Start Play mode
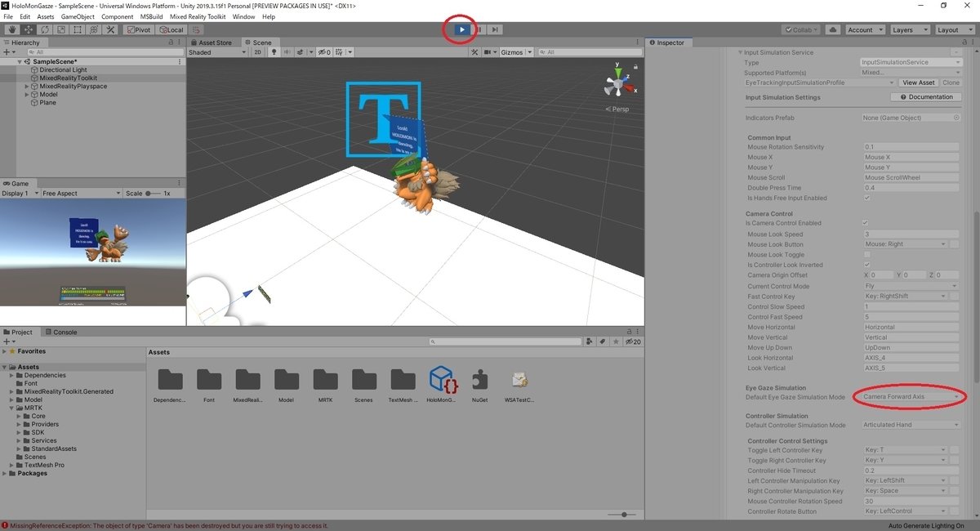Viewport: 980px width, 531px height. pyautogui.click(x=461, y=29)
